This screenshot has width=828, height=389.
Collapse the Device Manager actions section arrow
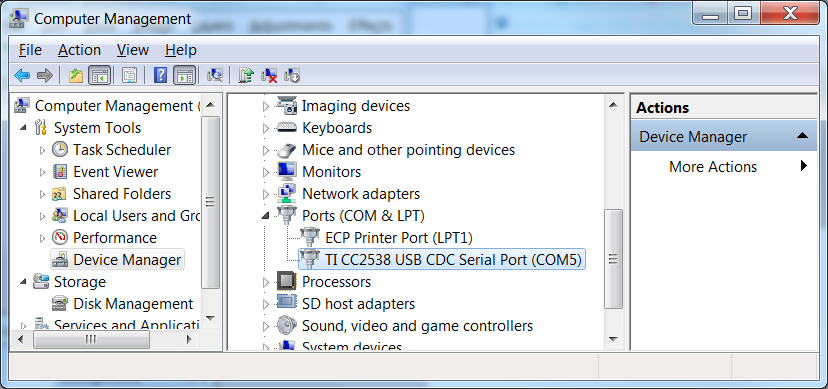coord(802,136)
